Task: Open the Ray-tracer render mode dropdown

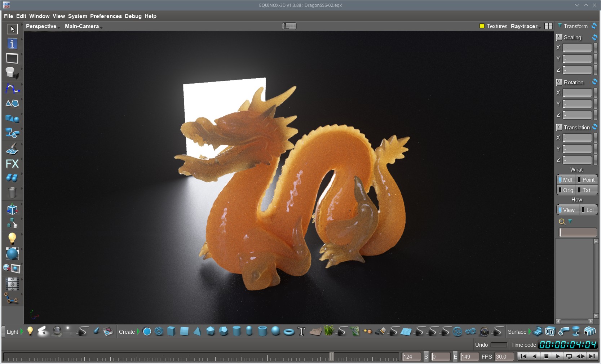Action: [x=525, y=26]
